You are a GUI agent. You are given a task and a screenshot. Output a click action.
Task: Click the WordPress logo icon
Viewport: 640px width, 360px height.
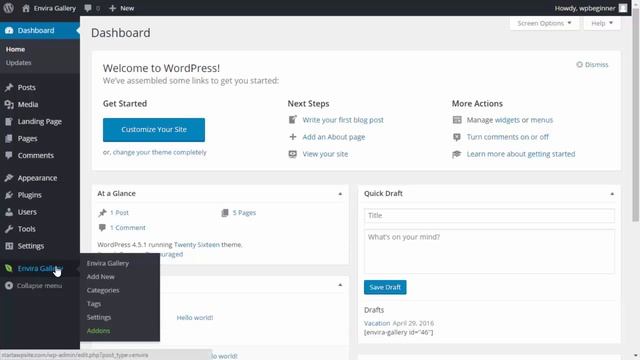pos(9,8)
